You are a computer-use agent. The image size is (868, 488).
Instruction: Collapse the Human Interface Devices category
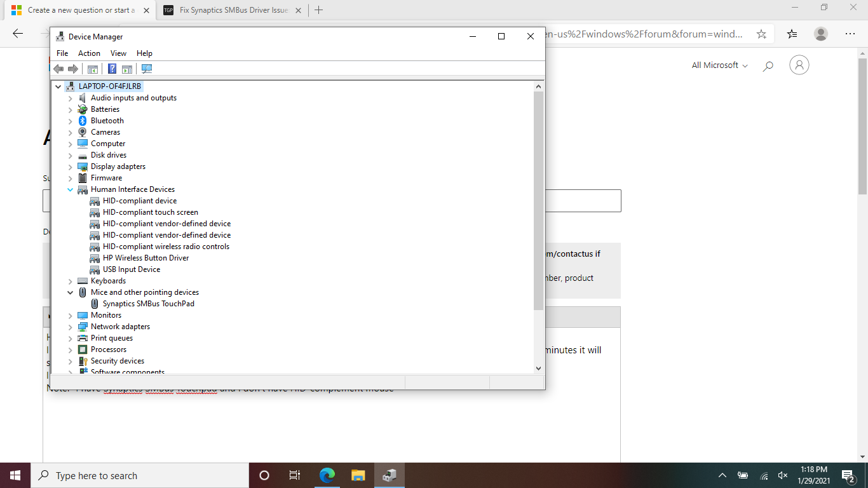[x=71, y=189]
